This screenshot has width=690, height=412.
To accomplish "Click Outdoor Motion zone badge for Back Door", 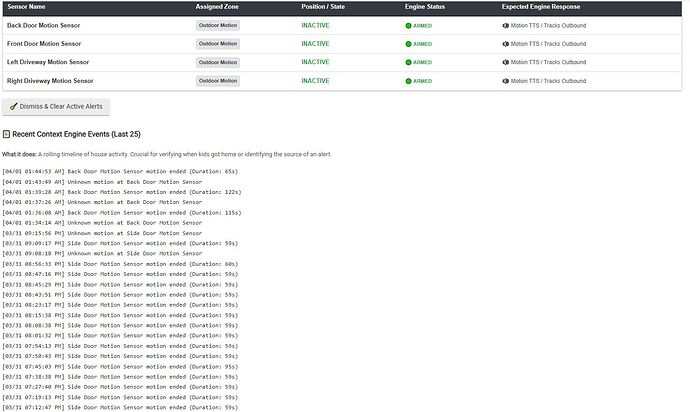I will [218, 25].
